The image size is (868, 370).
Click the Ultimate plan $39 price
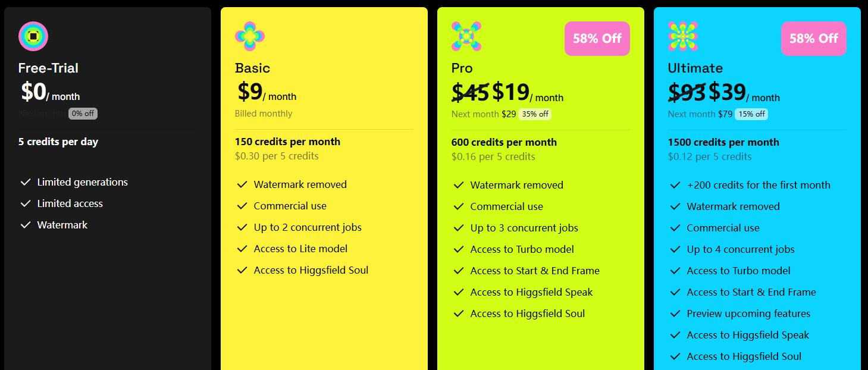727,92
